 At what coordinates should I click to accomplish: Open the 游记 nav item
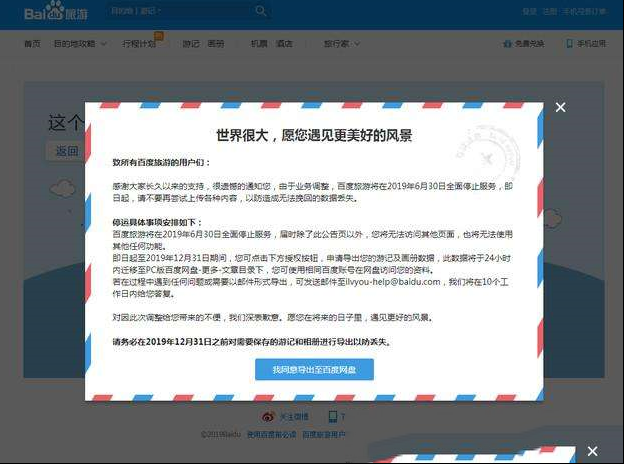tap(191, 43)
